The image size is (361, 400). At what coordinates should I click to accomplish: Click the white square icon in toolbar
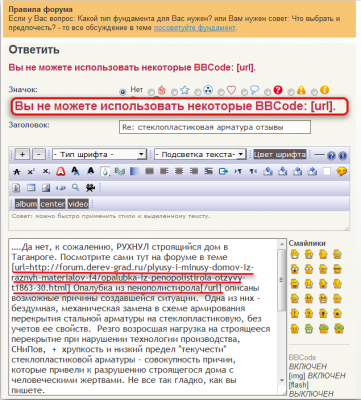pyautogui.click(x=327, y=171)
